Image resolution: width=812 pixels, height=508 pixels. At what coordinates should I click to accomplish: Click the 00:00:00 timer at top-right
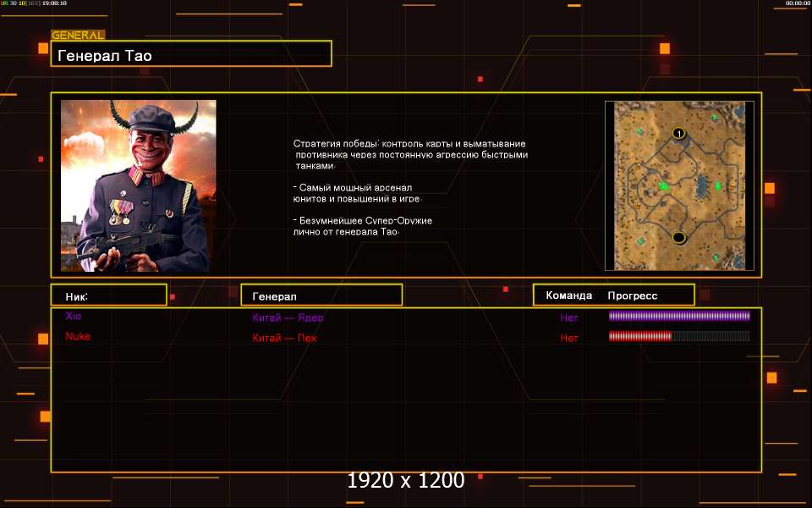pos(798,3)
